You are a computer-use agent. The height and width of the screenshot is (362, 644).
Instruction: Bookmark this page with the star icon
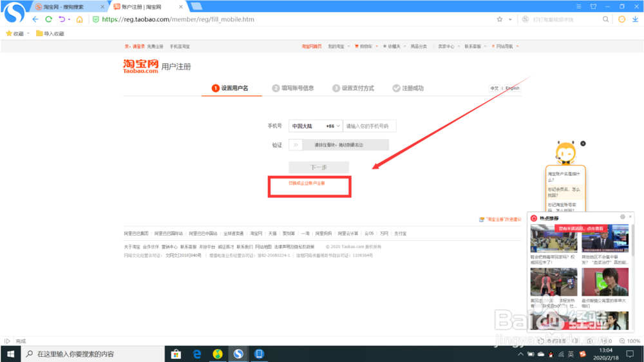coord(500,19)
